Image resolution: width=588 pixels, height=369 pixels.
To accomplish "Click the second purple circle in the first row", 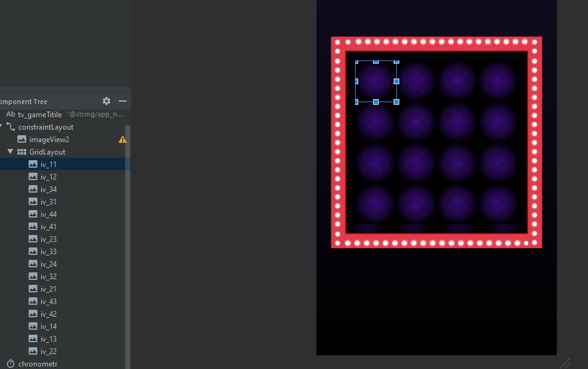I will tap(416, 80).
